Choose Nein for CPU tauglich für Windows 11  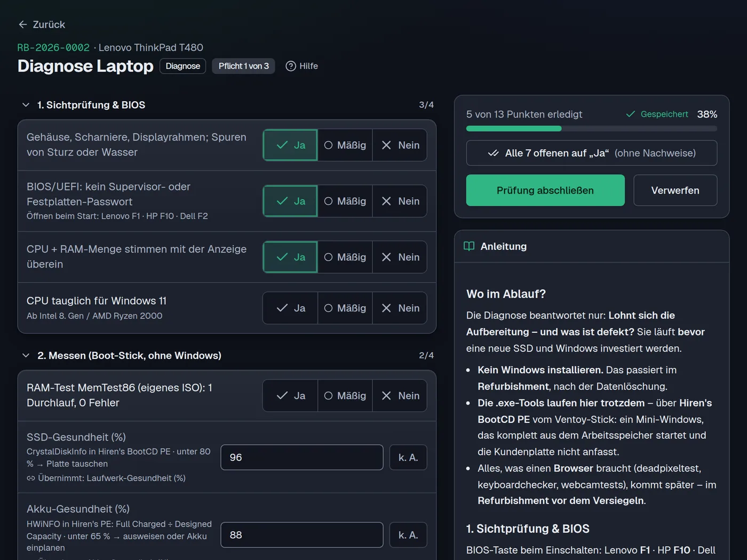pos(400,308)
